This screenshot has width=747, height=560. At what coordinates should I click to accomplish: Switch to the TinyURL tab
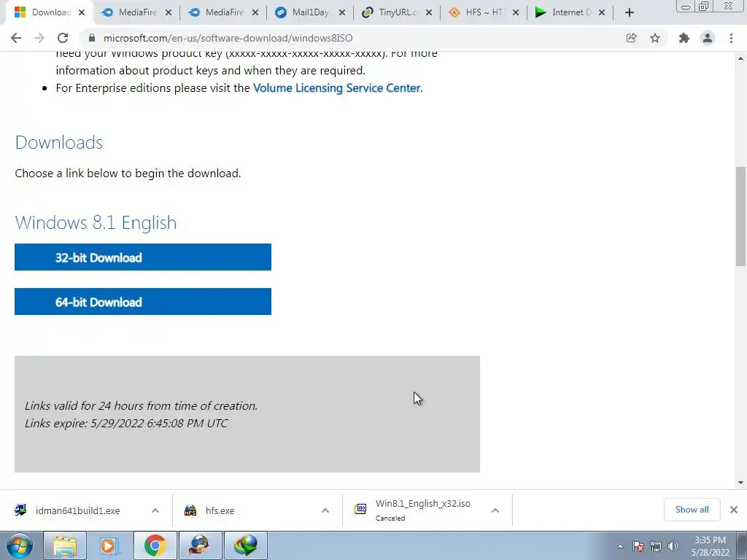coord(397,12)
